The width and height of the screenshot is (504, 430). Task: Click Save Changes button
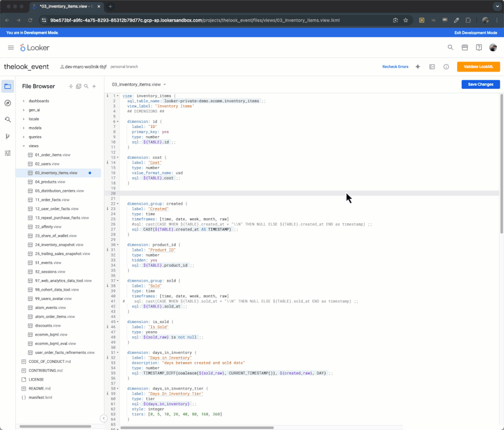click(x=480, y=85)
